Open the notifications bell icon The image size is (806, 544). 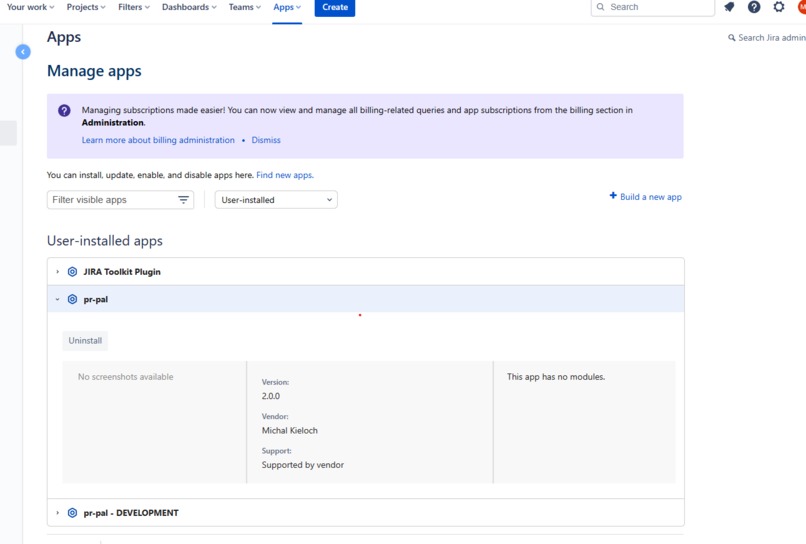(x=729, y=7)
